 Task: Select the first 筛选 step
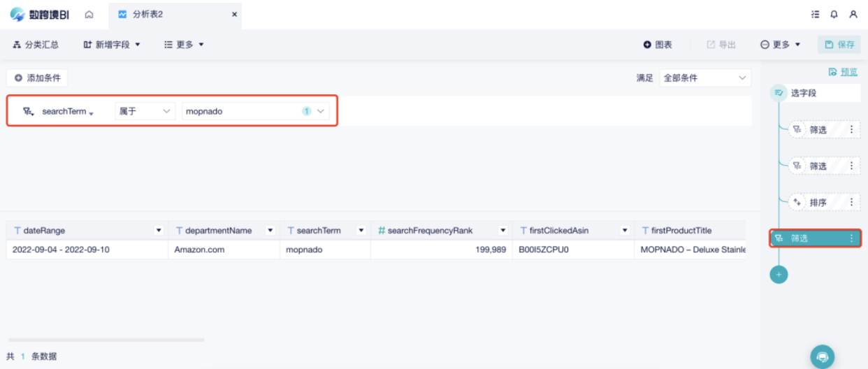coord(816,129)
